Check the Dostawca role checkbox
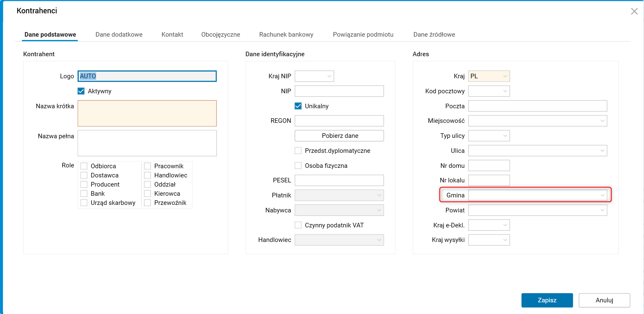Viewport: 644px width, 314px height. 84,175
